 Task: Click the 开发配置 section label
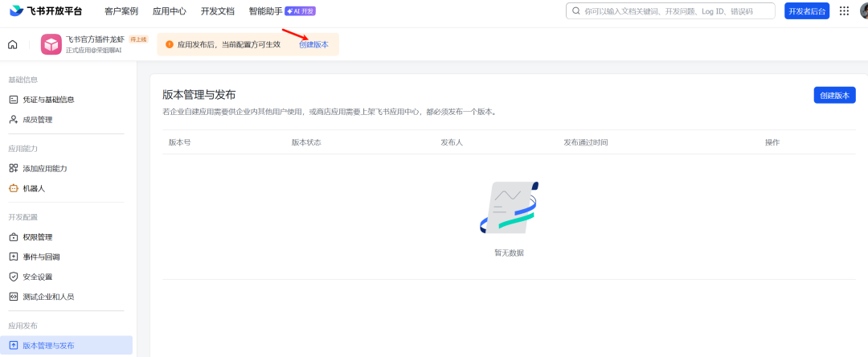pyautogui.click(x=23, y=217)
